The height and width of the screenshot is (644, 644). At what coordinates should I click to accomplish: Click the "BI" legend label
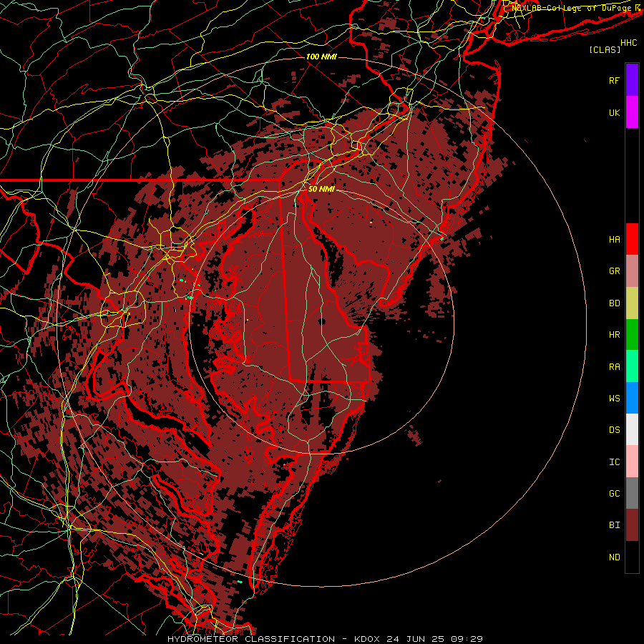[614, 525]
